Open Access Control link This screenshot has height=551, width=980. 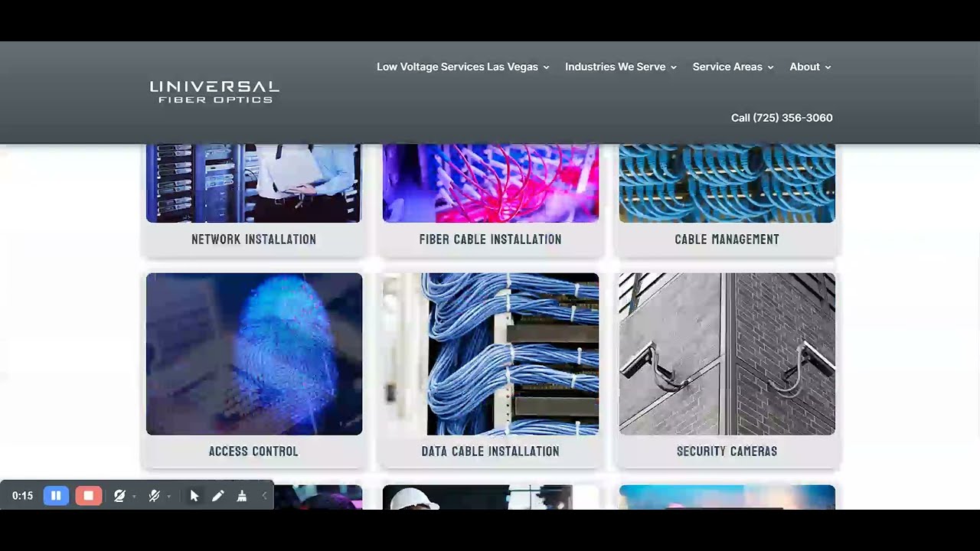click(253, 452)
